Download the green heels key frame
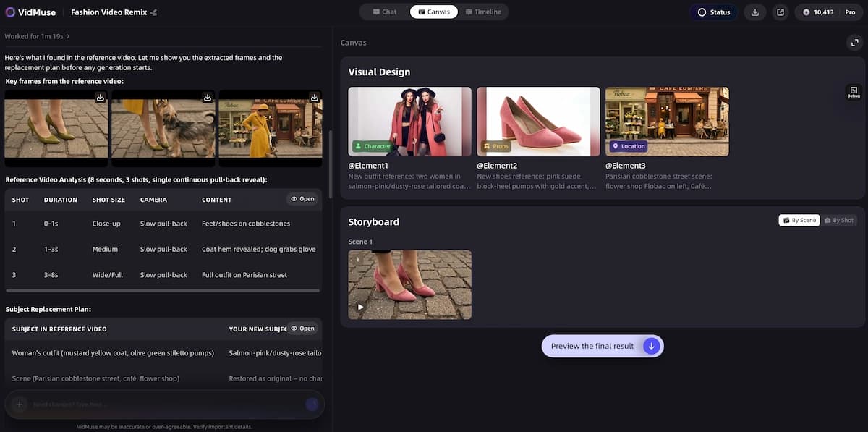The height and width of the screenshot is (432, 868). pyautogui.click(x=101, y=97)
